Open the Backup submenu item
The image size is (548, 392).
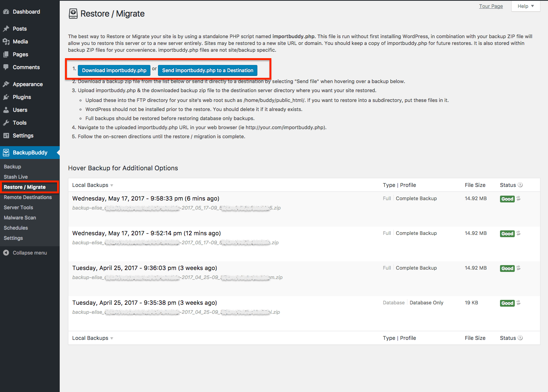(12, 167)
